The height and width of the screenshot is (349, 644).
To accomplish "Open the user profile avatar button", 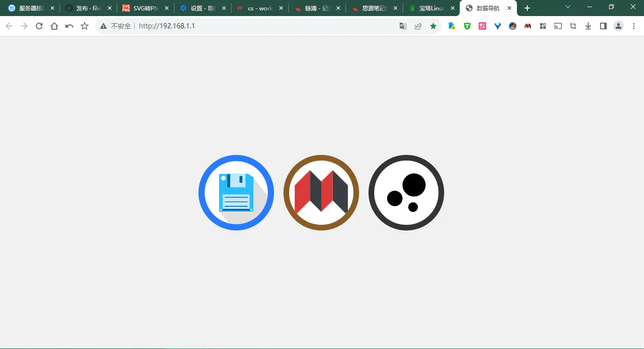I will (x=618, y=26).
